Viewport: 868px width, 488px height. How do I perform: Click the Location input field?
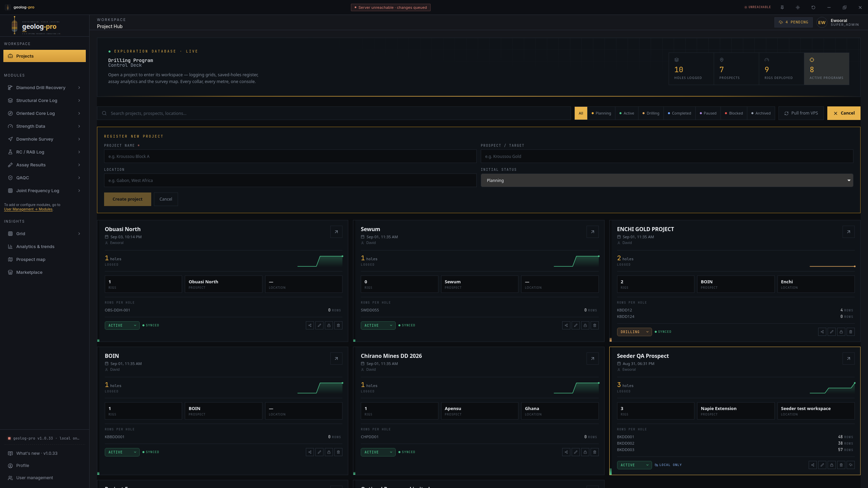(290, 180)
